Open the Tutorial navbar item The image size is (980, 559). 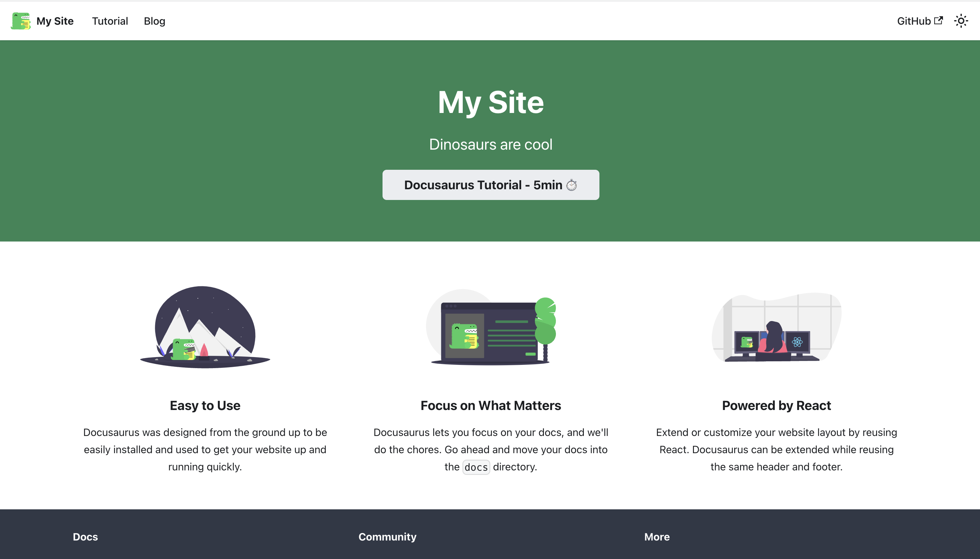[x=110, y=21]
